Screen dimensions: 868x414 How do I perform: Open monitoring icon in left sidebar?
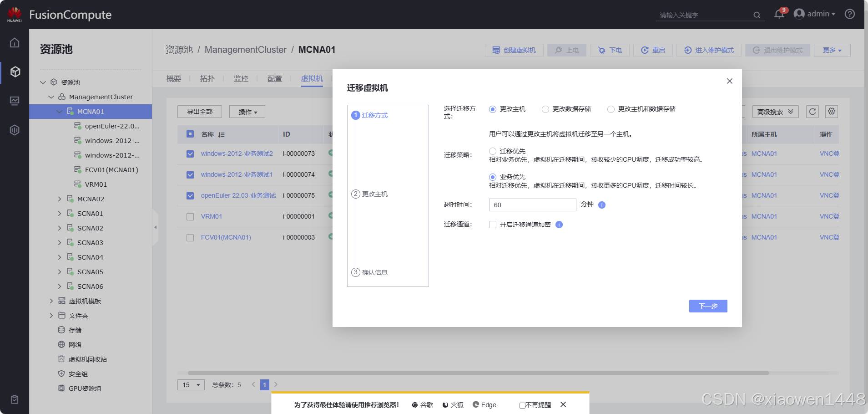point(15,101)
